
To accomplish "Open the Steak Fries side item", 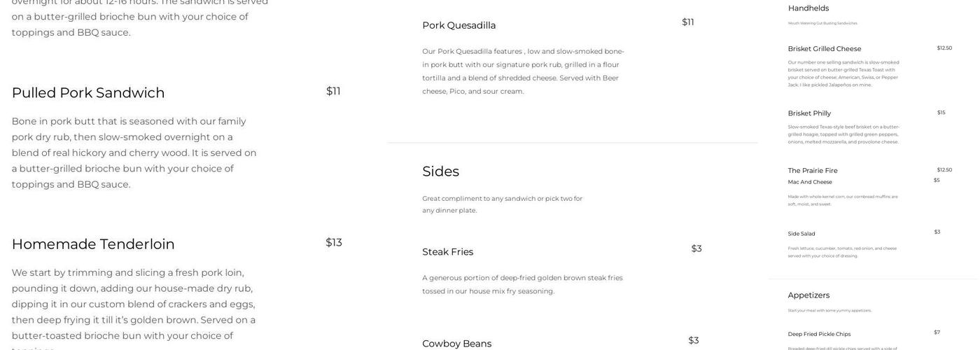I will 447,252.
